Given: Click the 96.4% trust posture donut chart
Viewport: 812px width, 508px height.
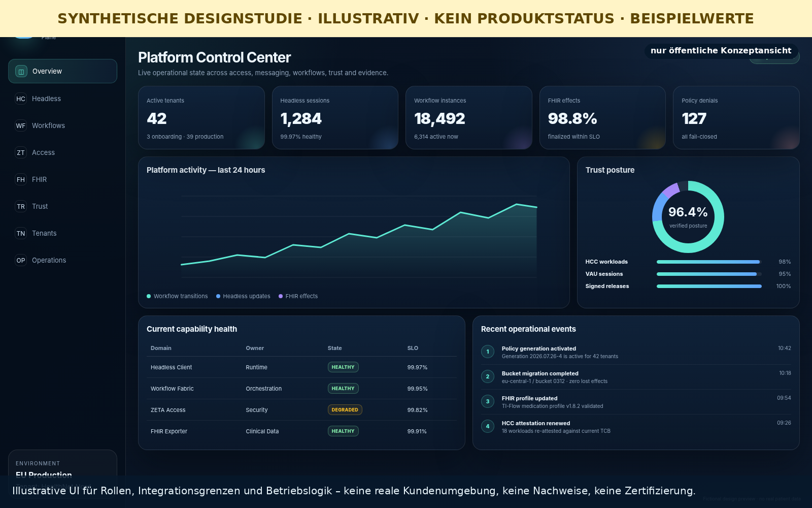Looking at the screenshot, I should [x=688, y=217].
